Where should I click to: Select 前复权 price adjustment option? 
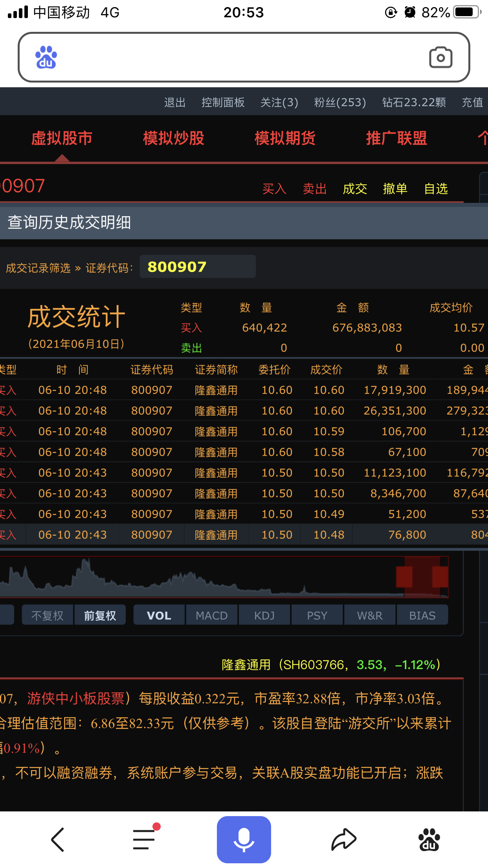(100, 615)
